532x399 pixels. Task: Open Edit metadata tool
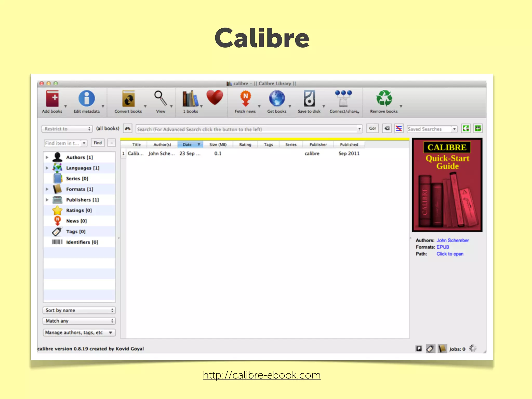[x=87, y=98]
